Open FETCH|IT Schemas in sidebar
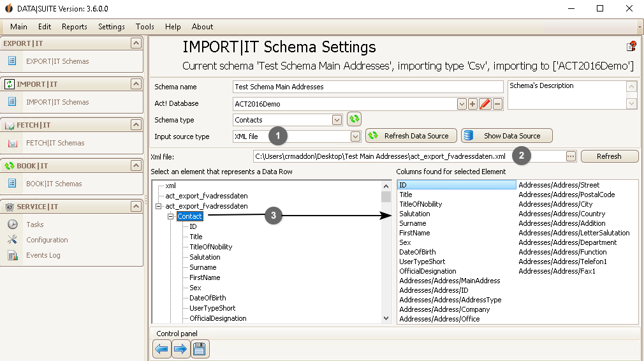The width and height of the screenshot is (644, 361). [x=55, y=143]
